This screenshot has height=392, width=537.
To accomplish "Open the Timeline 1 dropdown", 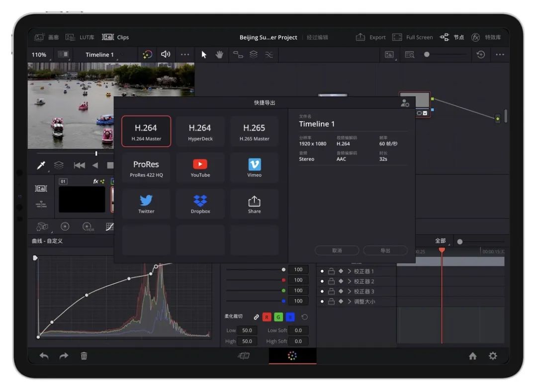I will 101,55.
